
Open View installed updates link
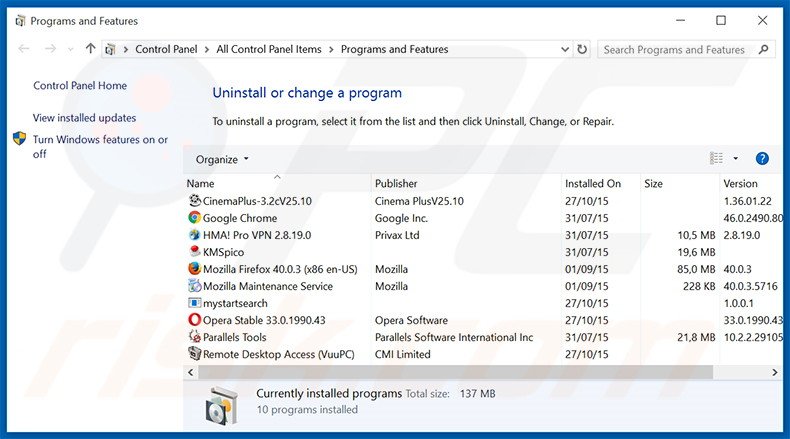tap(85, 117)
